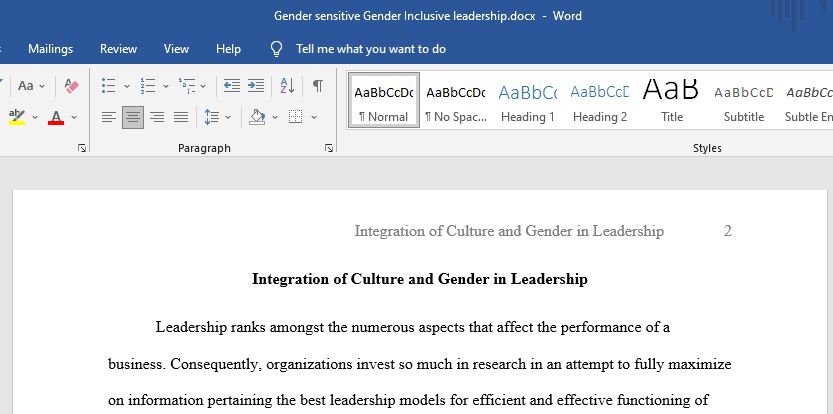Image resolution: width=833 pixels, height=414 pixels.
Task: Apply the Title style
Action: click(x=672, y=100)
